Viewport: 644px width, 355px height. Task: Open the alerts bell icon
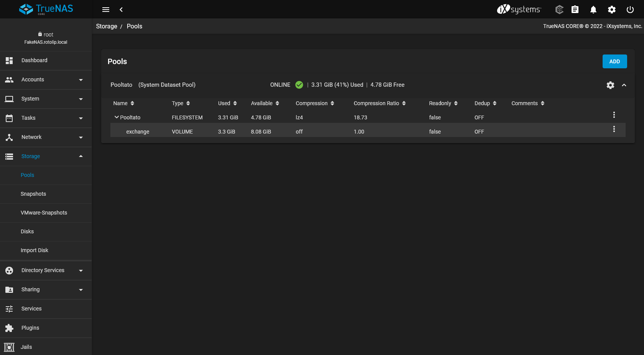click(593, 10)
